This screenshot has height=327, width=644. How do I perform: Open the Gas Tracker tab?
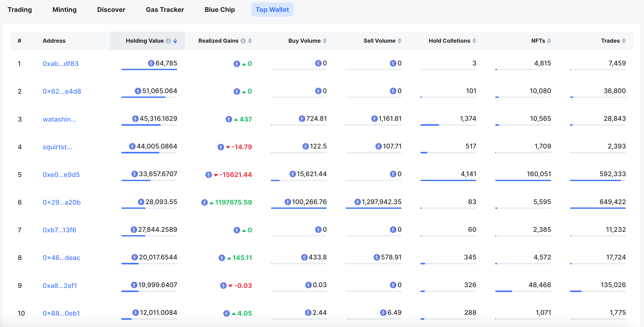pyautogui.click(x=165, y=10)
